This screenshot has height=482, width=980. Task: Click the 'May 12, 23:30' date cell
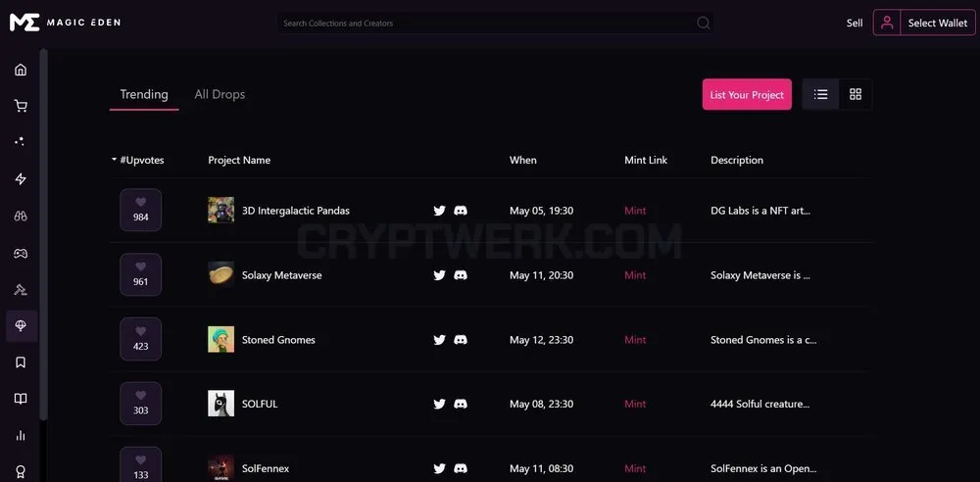(x=541, y=340)
